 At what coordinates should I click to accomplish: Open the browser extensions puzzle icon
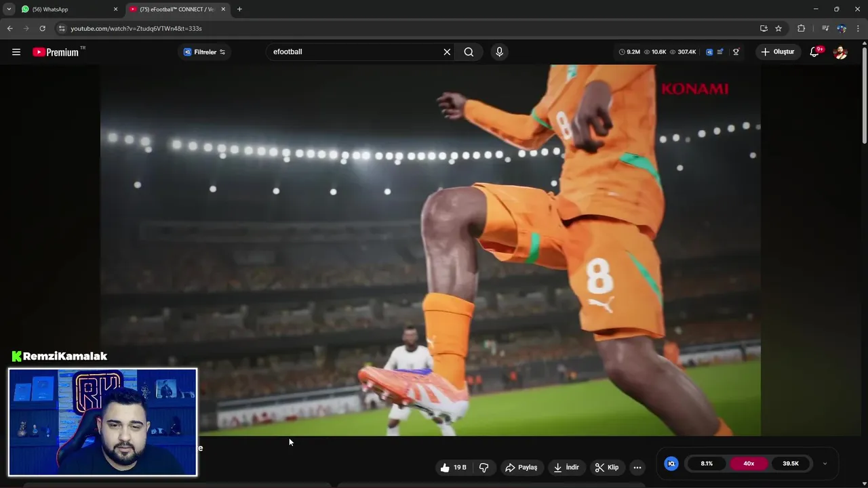point(802,28)
